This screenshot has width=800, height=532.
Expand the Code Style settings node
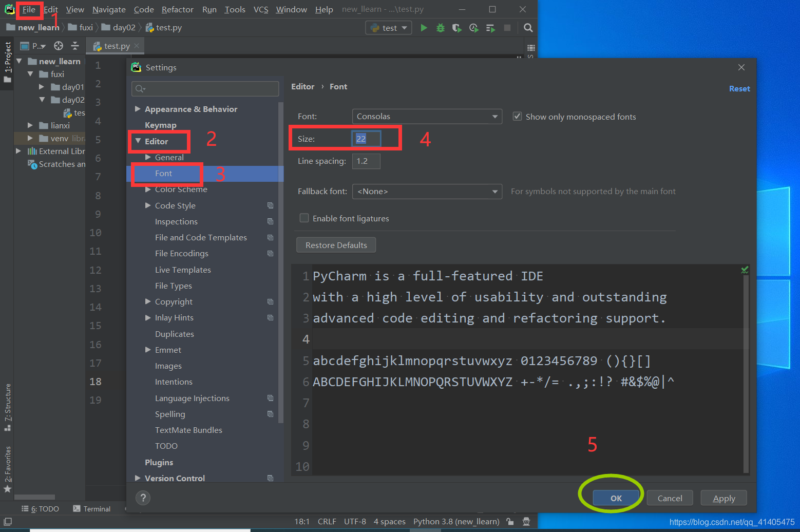tap(148, 205)
